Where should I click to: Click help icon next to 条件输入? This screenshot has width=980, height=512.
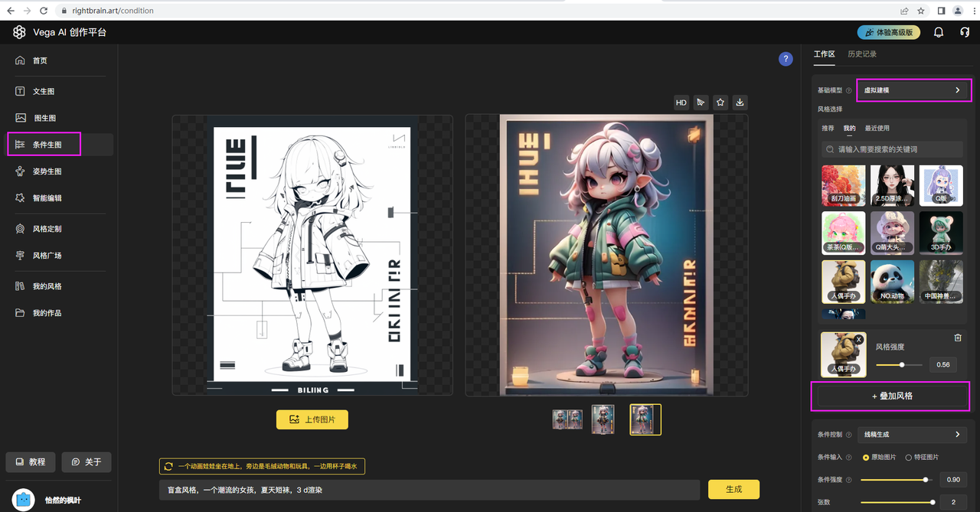click(x=848, y=458)
